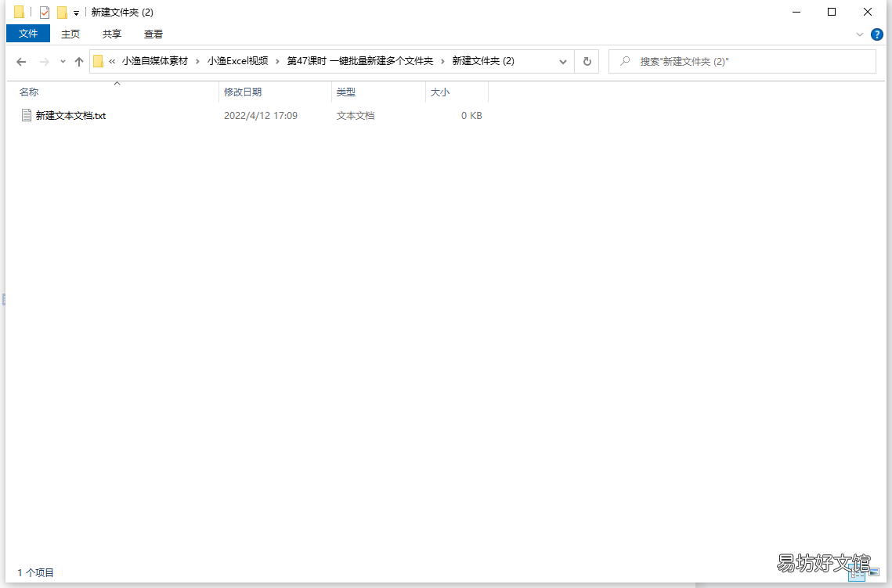Viewport: 892px width, 588px height.
Task: Click the 1 个项目 status bar text
Action: point(35,572)
